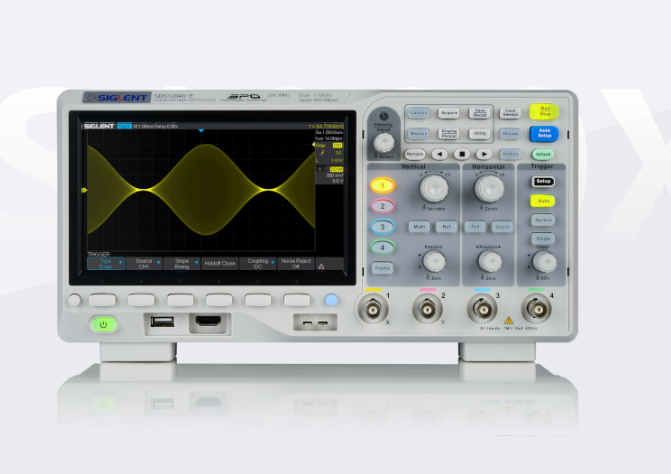The width and height of the screenshot is (671, 474).
Task: Click the Navigate button
Action: tap(415, 154)
